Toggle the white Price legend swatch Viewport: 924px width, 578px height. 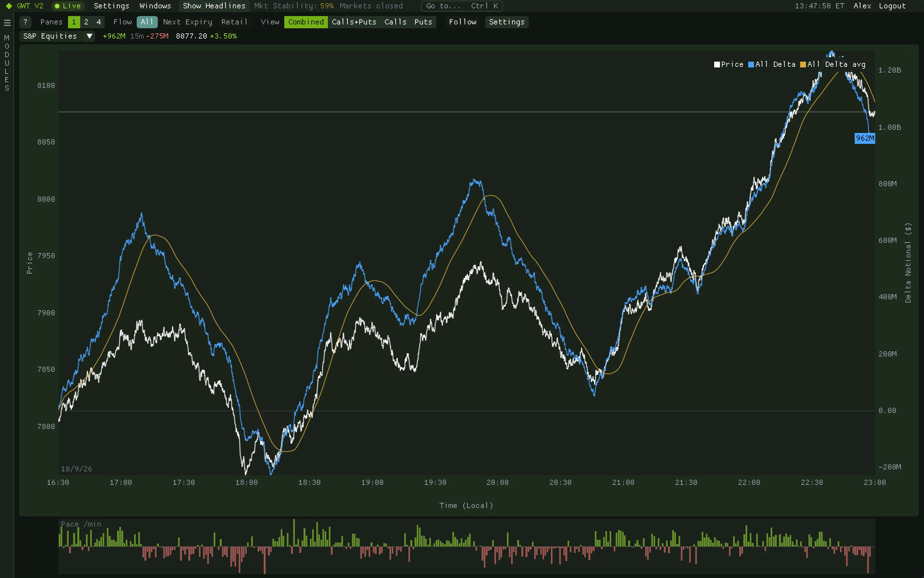tap(717, 65)
